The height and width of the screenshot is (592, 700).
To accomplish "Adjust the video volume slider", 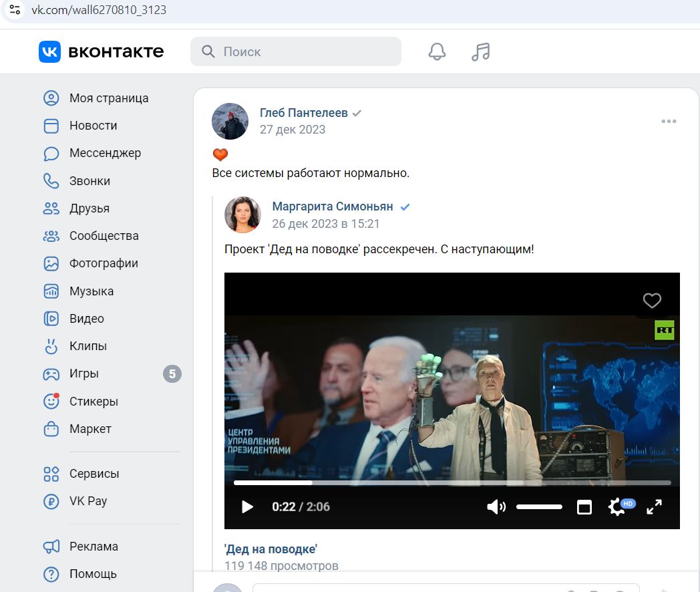I will (539, 506).
